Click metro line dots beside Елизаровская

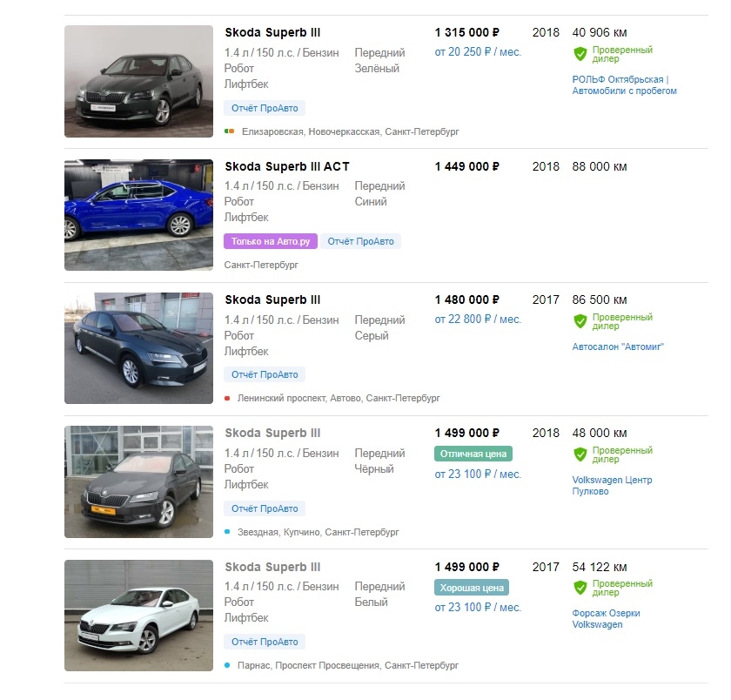pos(230,131)
